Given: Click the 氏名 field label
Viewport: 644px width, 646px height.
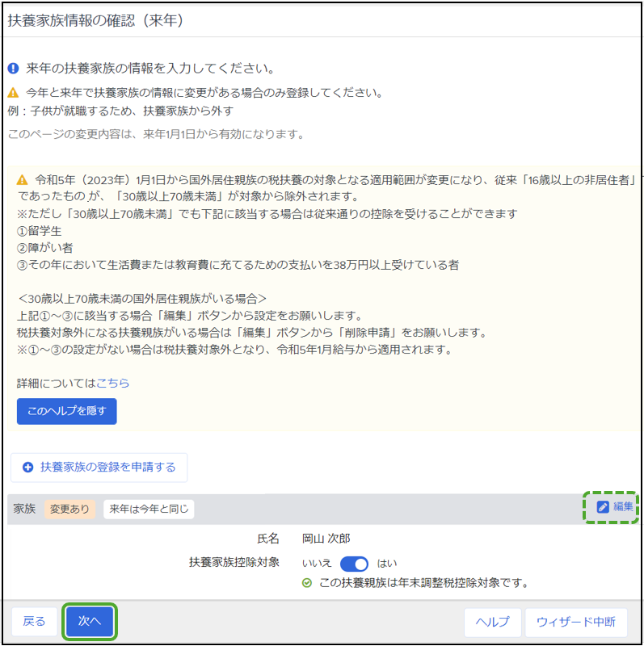Looking at the screenshot, I should coord(268,539).
